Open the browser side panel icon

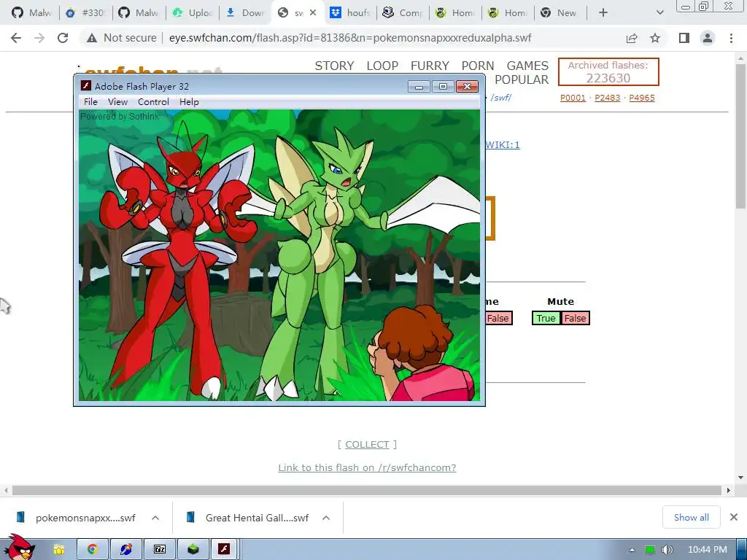pos(684,38)
